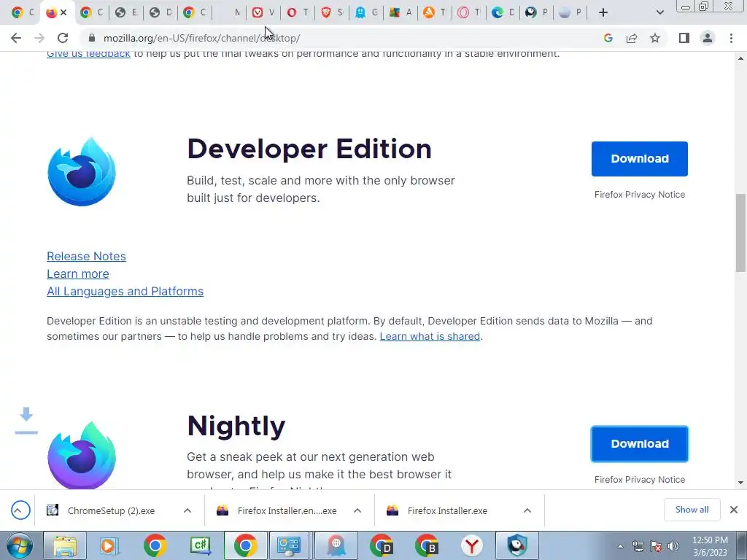
Task: Open Chrome with D badge on taskbar
Action: point(381,545)
